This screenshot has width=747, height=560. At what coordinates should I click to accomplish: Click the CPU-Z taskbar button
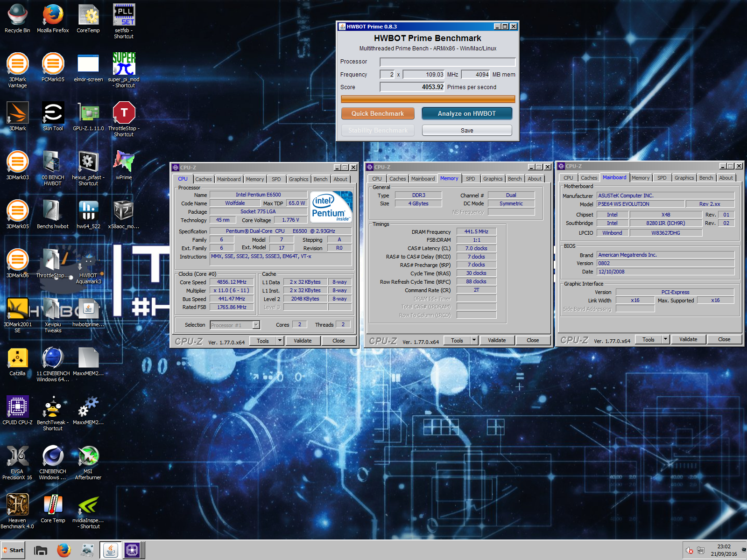tap(132, 551)
